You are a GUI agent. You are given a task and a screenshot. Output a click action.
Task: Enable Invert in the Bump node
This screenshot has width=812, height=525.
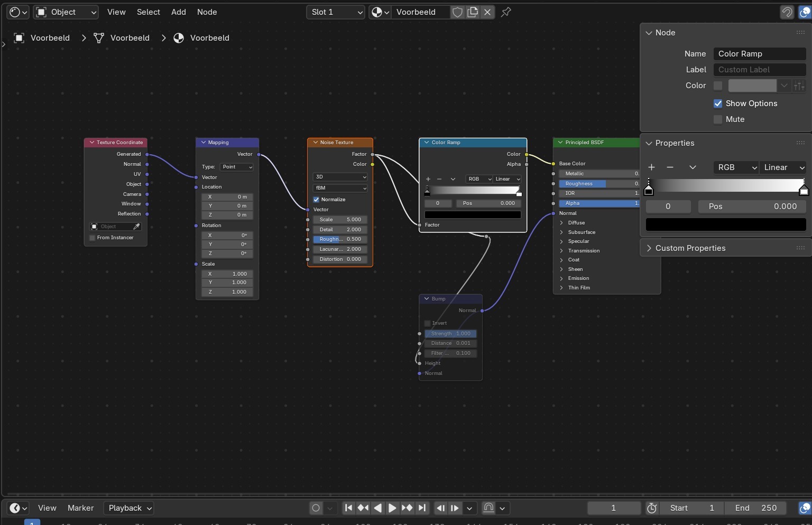point(428,323)
